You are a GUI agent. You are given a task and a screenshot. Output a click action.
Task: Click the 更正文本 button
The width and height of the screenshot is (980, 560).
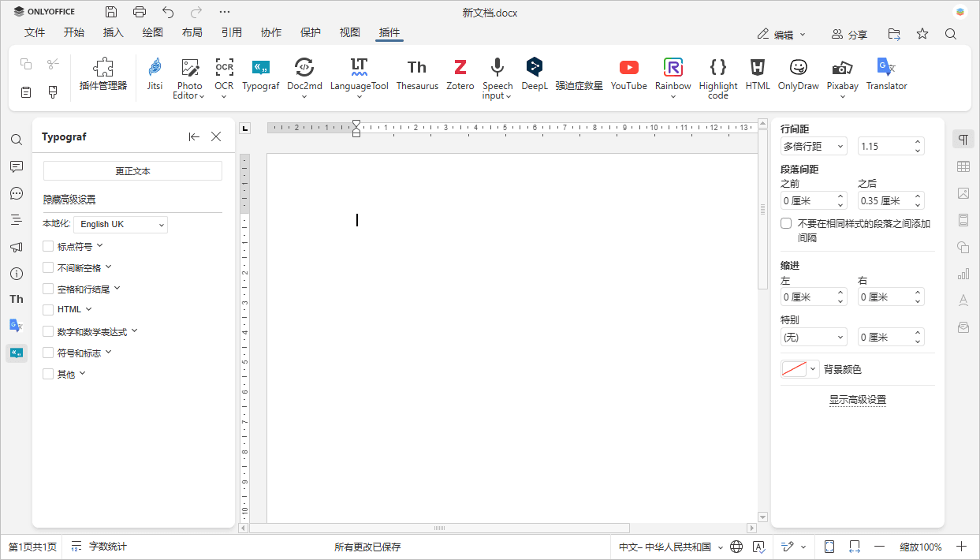click(132, 171)
